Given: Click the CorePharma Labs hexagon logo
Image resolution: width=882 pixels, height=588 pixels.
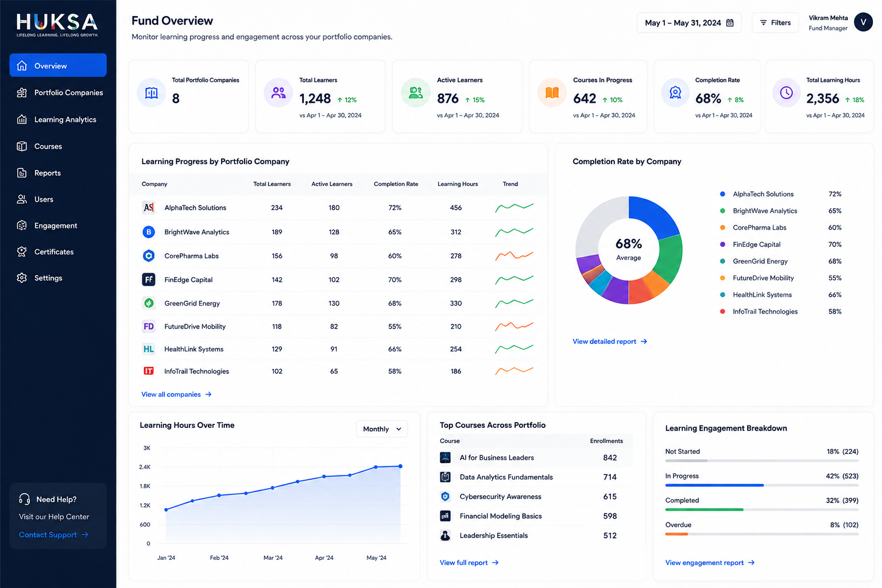Looking at the screenshot, I should 149,256.
